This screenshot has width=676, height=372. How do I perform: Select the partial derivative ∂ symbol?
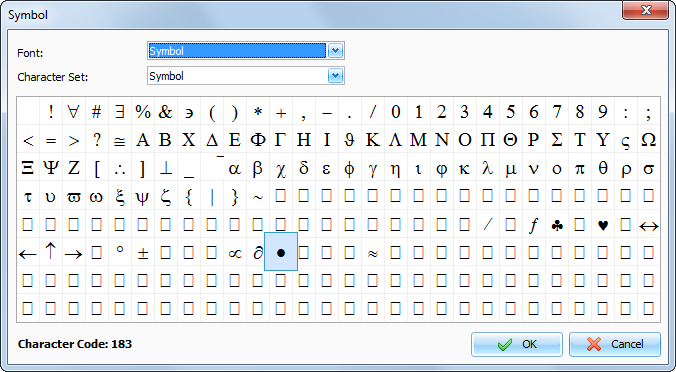(258, 253)
